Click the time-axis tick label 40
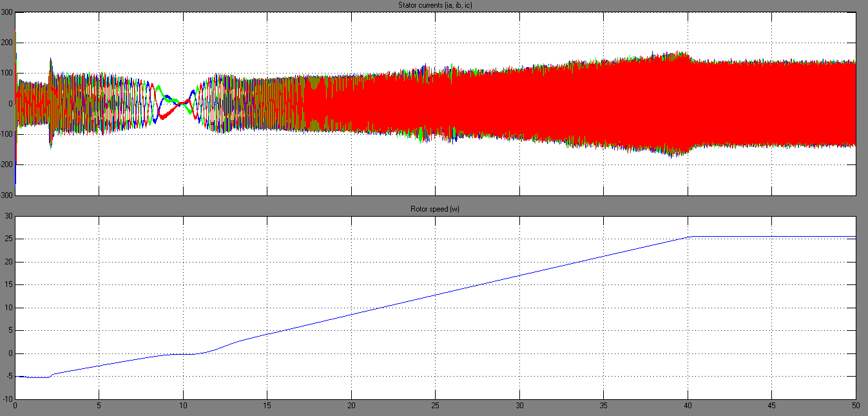The width and height of the screenshot is (868, 416). (688, 406)
